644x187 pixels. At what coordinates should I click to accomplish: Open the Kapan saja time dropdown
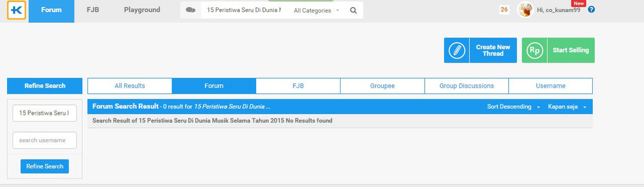pos(567,107)
